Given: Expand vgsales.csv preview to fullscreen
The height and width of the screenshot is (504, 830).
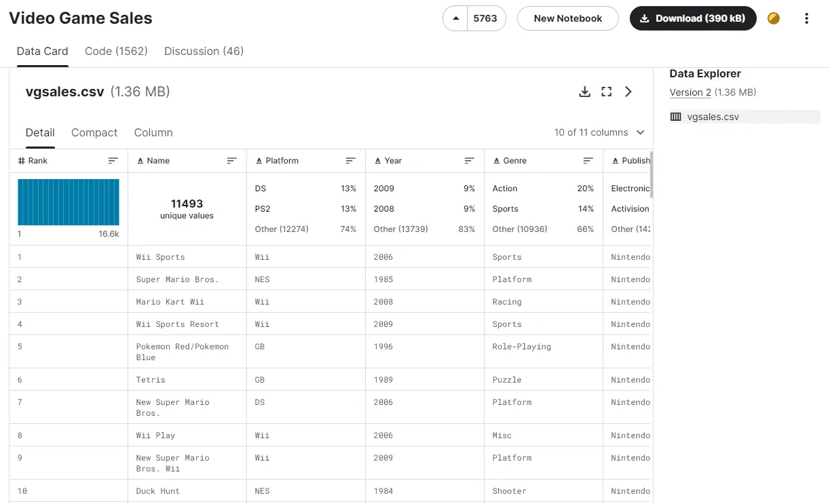Looking at the screenshot, I should click(x=607, y=92).
